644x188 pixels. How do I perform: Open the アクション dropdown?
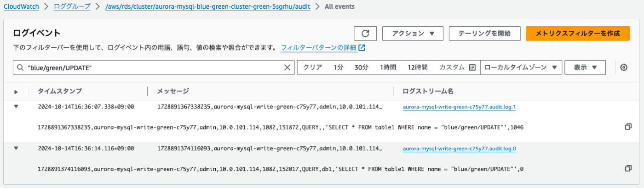(413, 33)
